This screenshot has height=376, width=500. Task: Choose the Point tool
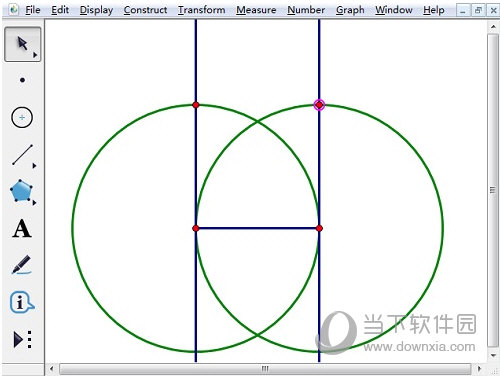pos(22,80)
